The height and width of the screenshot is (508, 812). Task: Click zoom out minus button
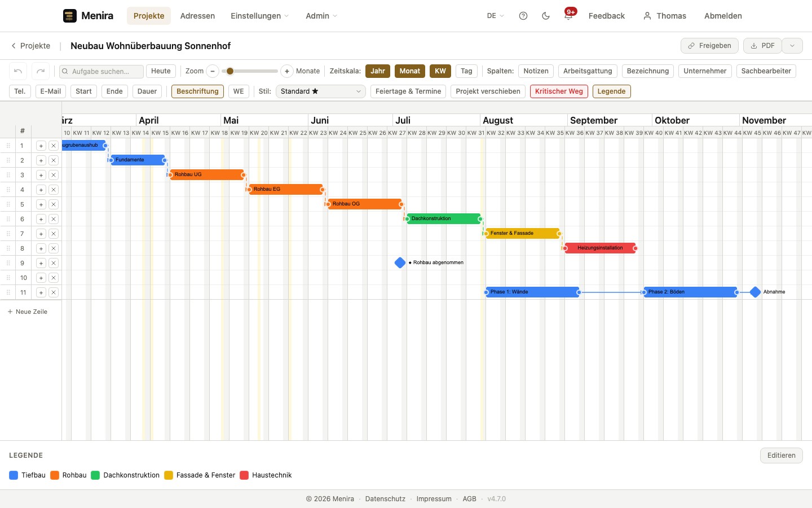click(213, 71)
